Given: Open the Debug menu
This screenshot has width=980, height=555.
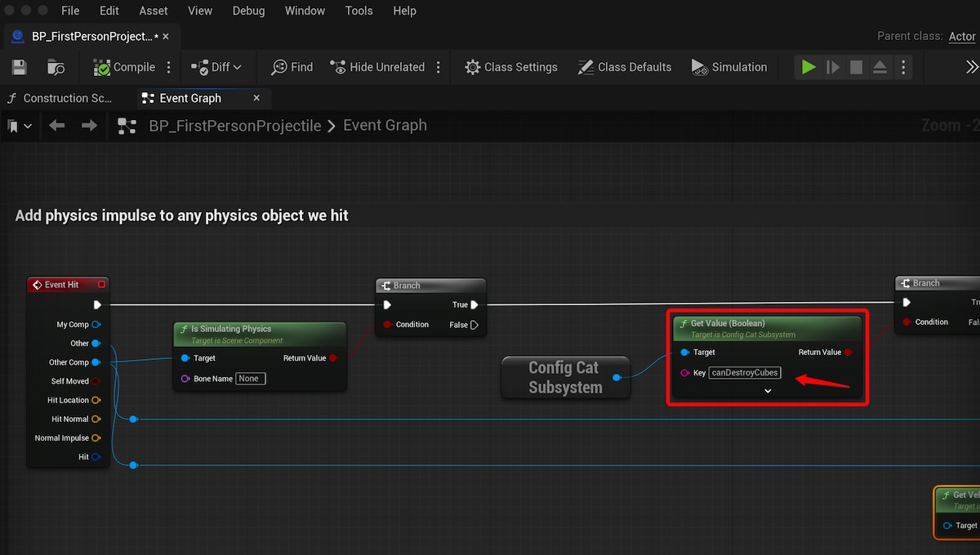Looking at the screenshot, I should click(248, 11).
